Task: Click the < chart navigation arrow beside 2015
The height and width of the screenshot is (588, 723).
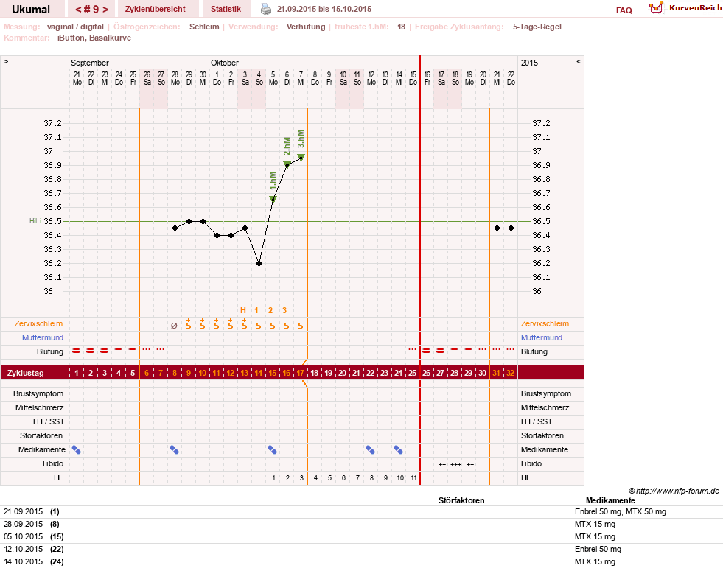Action: (x=579, y=61)
